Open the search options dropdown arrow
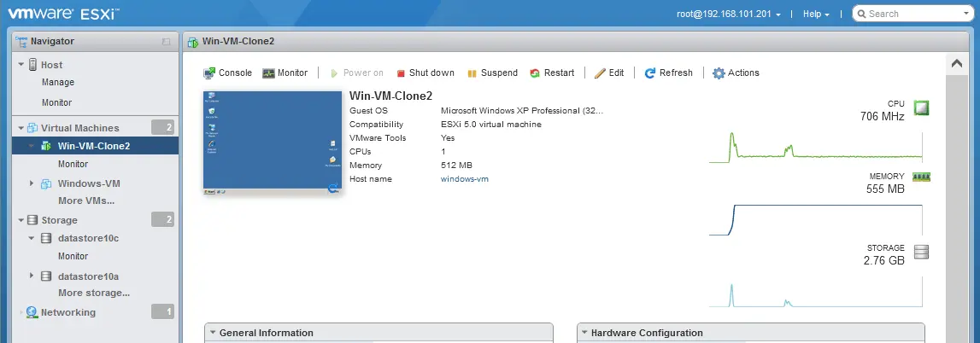The image size is (980, 343). click(966, 14)
